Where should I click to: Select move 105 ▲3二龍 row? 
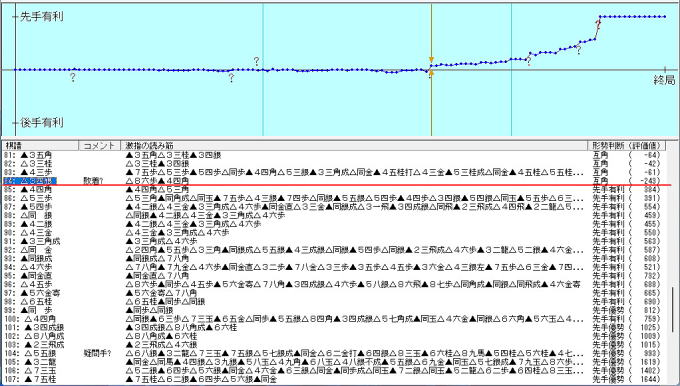(334, 362)
